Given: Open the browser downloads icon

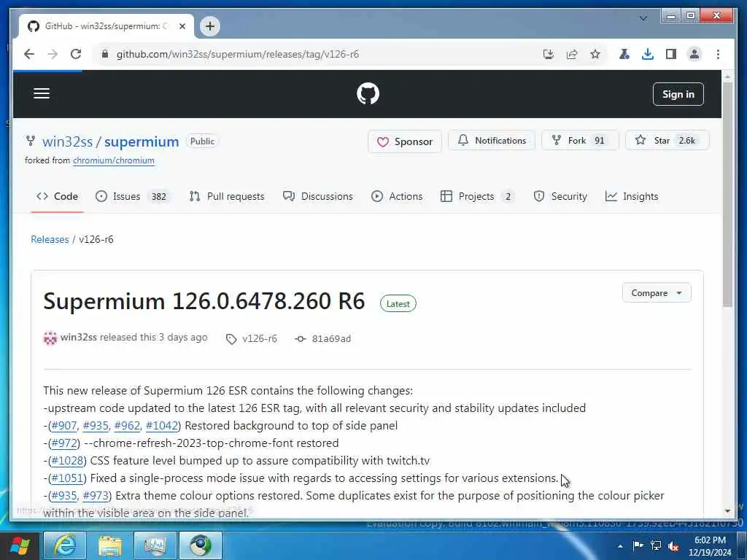Looking at the screenshot, I should [x=648, y=54].
